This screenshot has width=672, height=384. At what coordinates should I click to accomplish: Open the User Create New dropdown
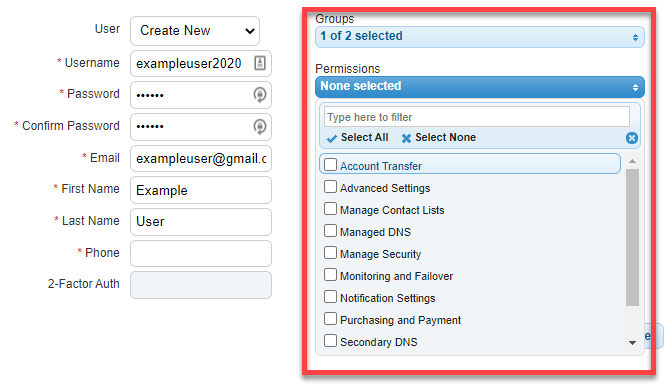(195, 31)
